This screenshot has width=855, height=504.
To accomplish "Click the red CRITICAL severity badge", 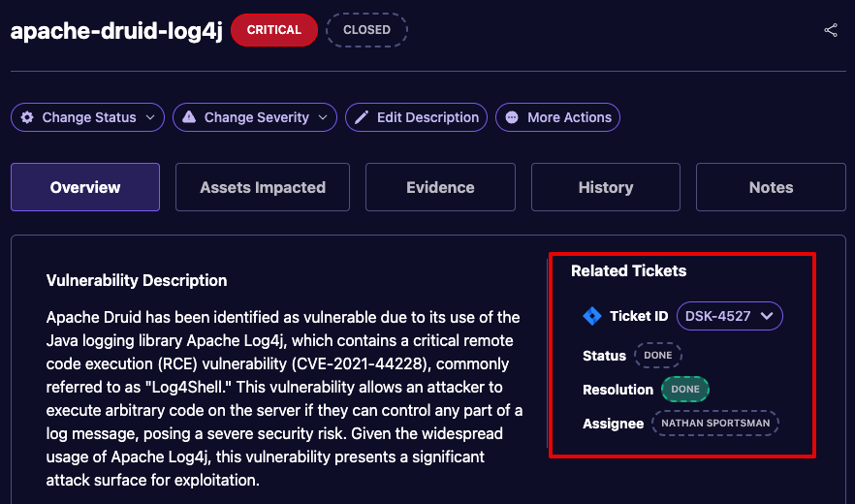I will pos(274,30).
